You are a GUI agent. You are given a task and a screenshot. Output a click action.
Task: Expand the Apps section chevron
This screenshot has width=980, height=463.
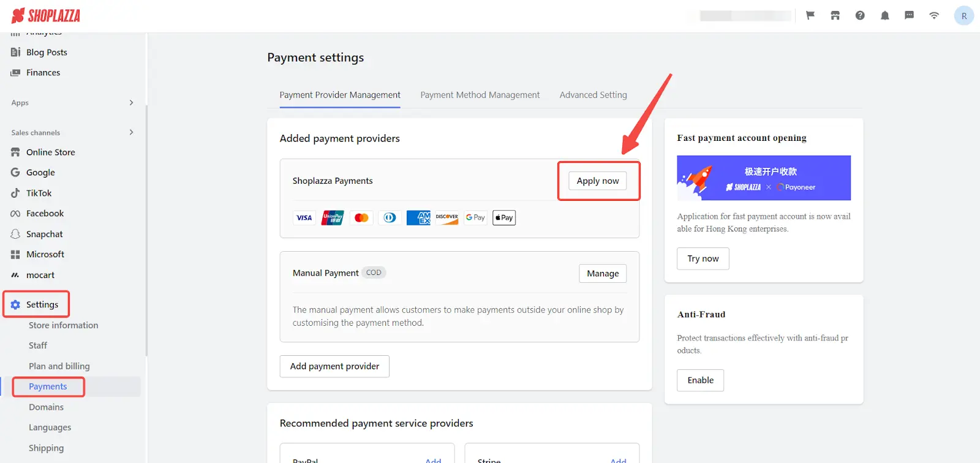pyautogui.click(x=131, y=102)
